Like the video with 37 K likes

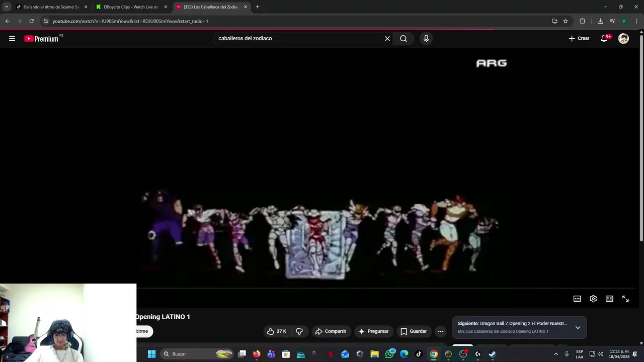point(277,331)
